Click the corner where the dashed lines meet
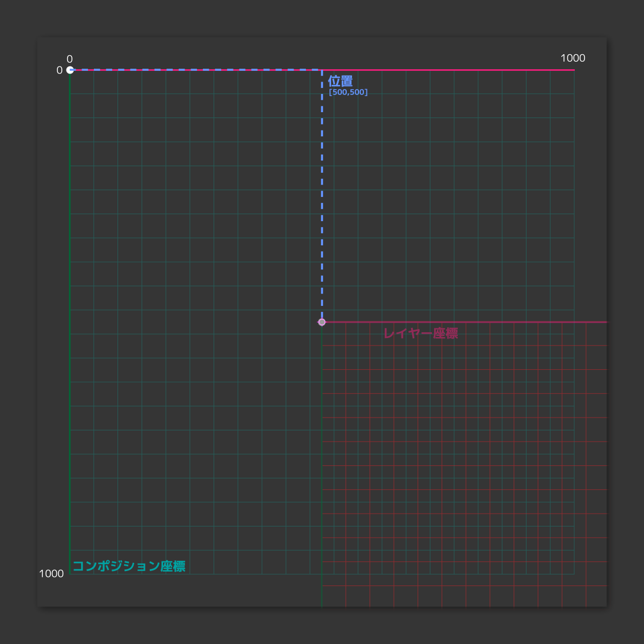Viewport: 644px width, 644px height. (x=321, y=70)
